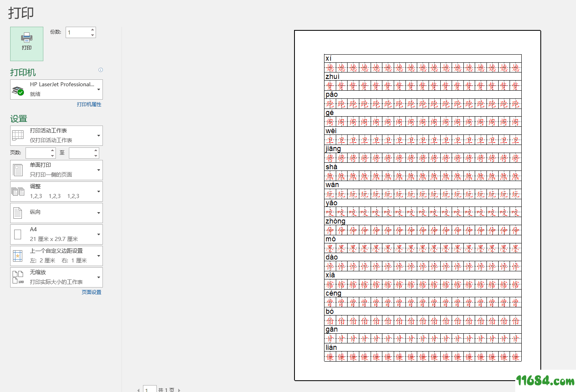Click the current page number field
The height and width of the screenshot is (392, 576).
coord(150,389)
